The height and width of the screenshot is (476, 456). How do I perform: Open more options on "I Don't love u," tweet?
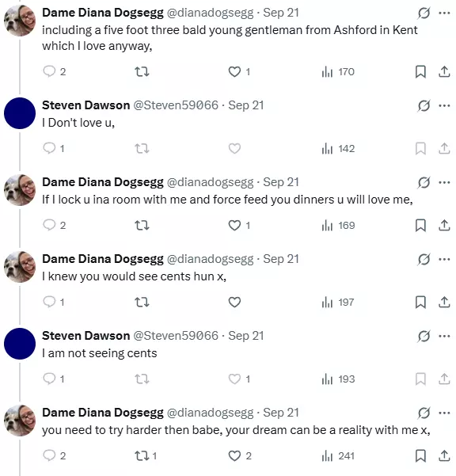coord(444,105)
